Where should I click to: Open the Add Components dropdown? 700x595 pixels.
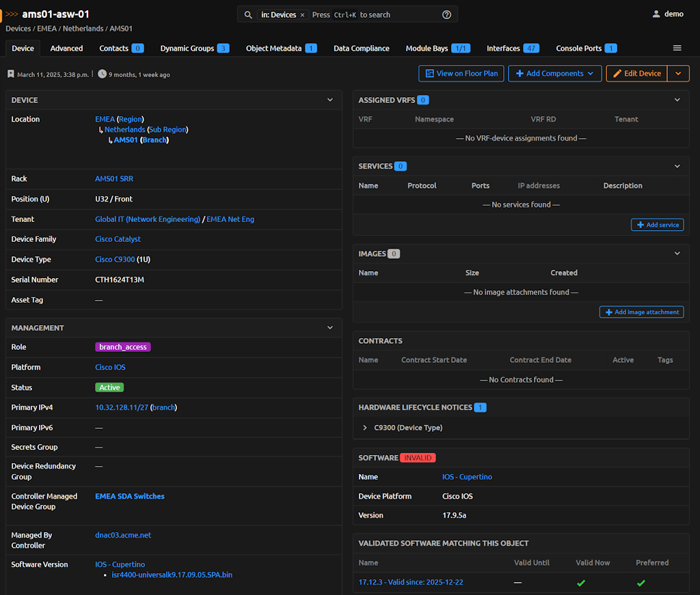(x=554, y=73)
